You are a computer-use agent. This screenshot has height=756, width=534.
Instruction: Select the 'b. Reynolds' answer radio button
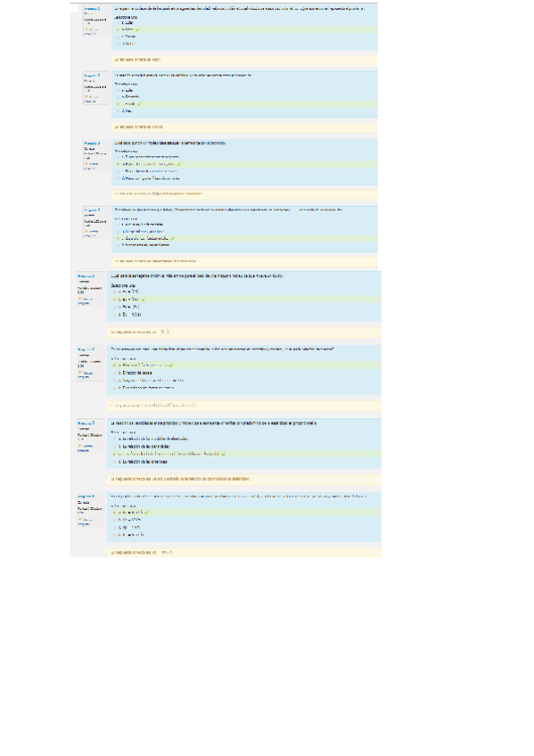(118, 97)
